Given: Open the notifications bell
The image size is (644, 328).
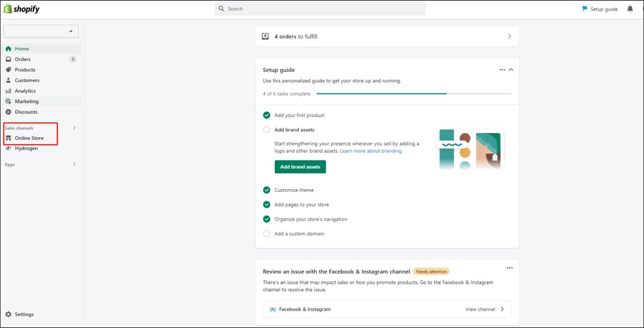Looking at the screenshot, I should click(x=630, y=9).
